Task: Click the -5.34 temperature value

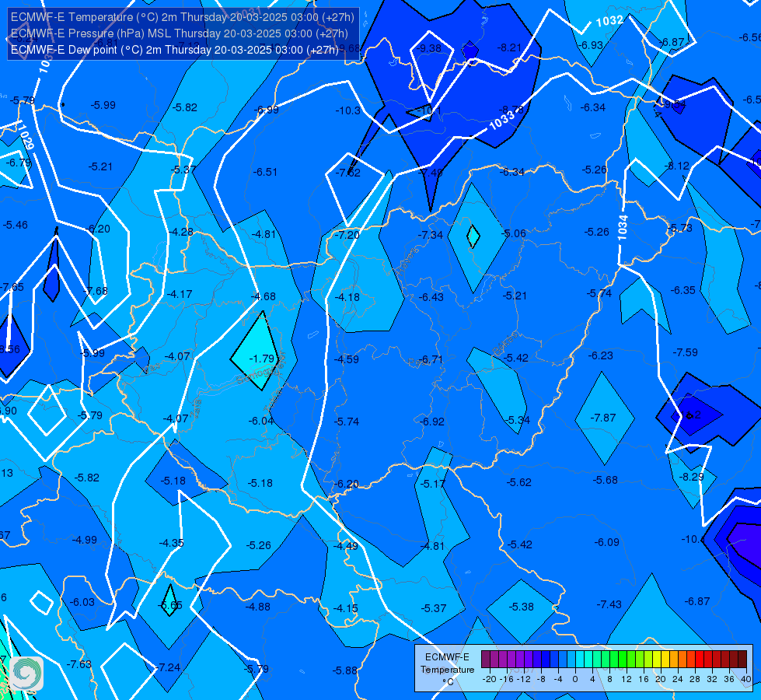Action: coord(518,420)
